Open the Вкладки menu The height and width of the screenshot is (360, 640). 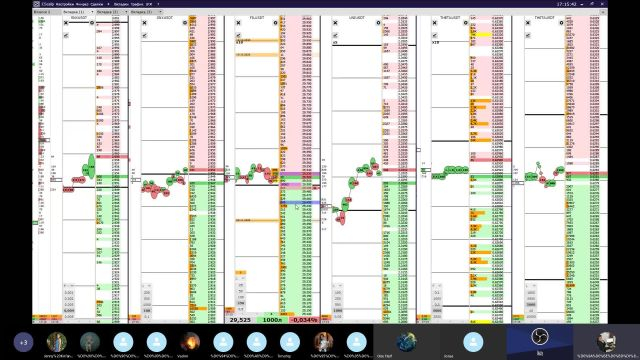click(121, 4)
